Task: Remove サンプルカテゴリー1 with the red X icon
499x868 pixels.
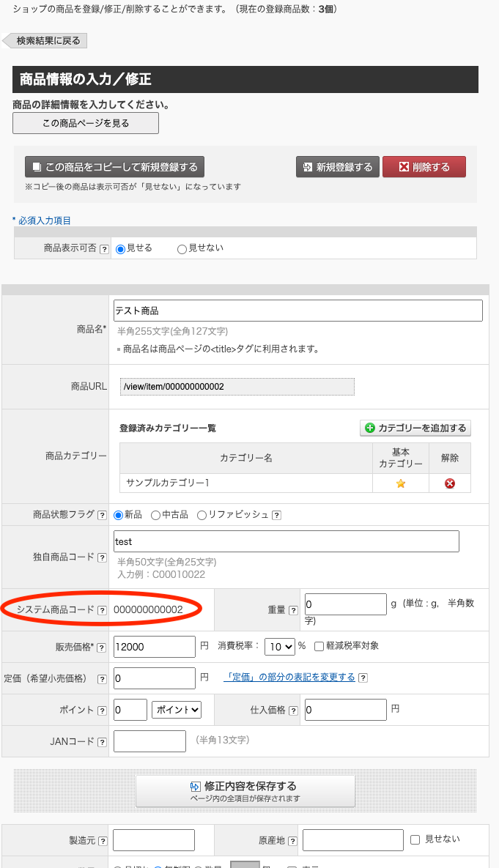Action: 450,483
